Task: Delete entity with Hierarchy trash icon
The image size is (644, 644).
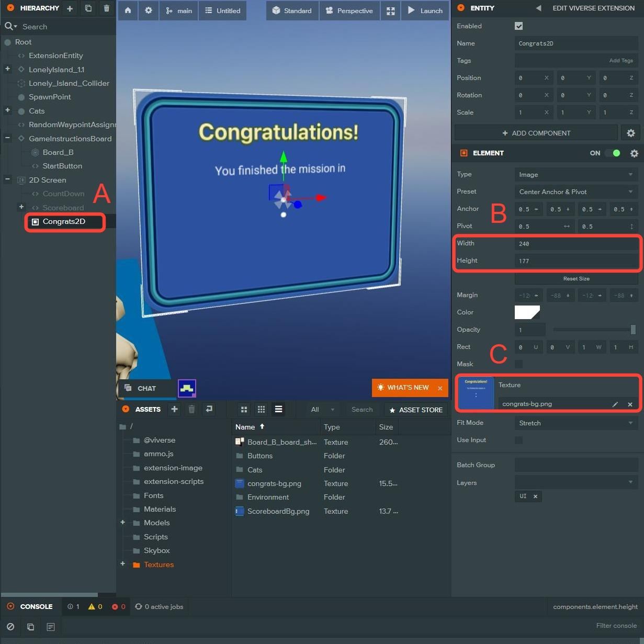Action: 106,8
